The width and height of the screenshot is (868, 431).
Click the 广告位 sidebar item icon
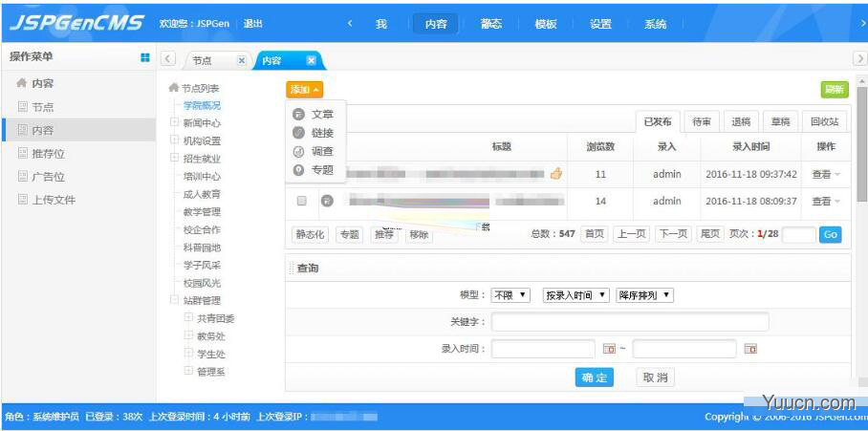click(22, 176)
